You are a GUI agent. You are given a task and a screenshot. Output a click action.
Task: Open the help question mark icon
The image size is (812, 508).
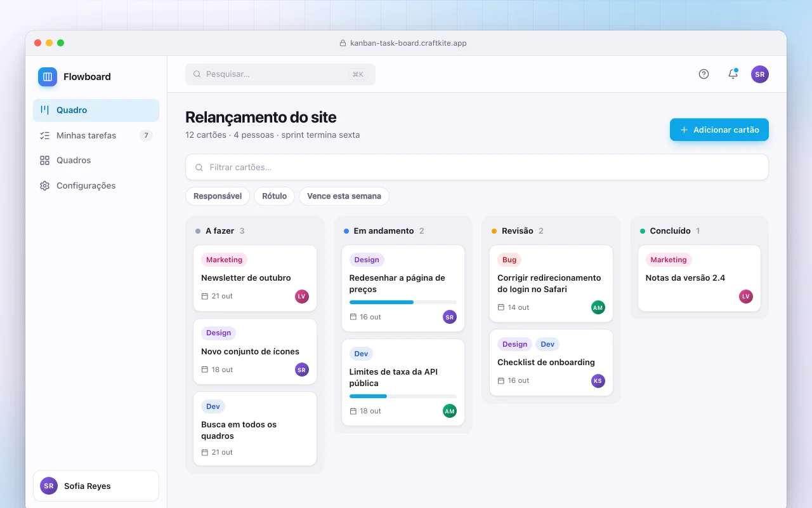704,74
